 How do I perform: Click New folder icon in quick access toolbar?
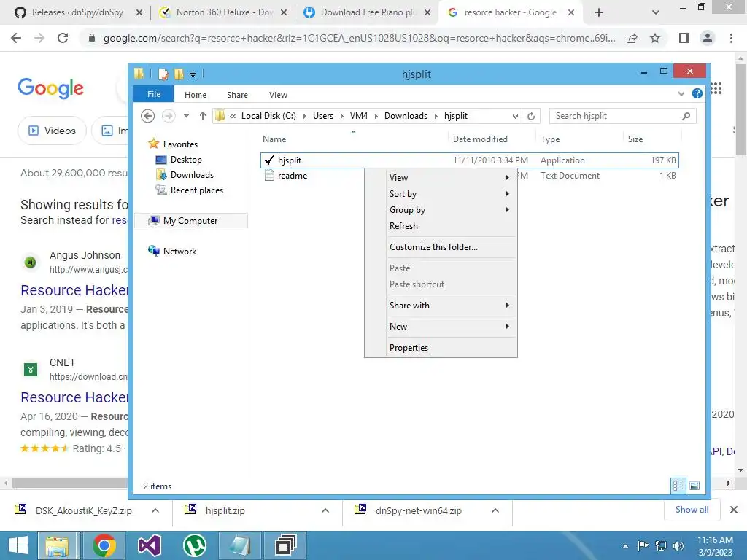179,74
